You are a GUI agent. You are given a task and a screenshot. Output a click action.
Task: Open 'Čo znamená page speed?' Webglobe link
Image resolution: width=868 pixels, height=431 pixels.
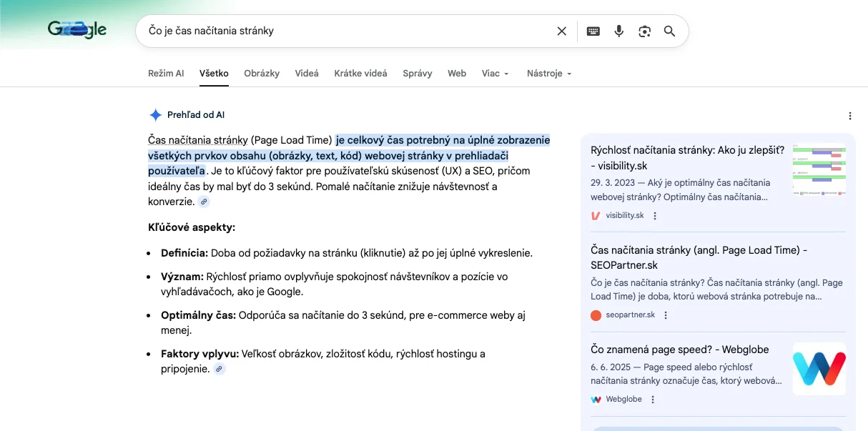tap(679, 350)
